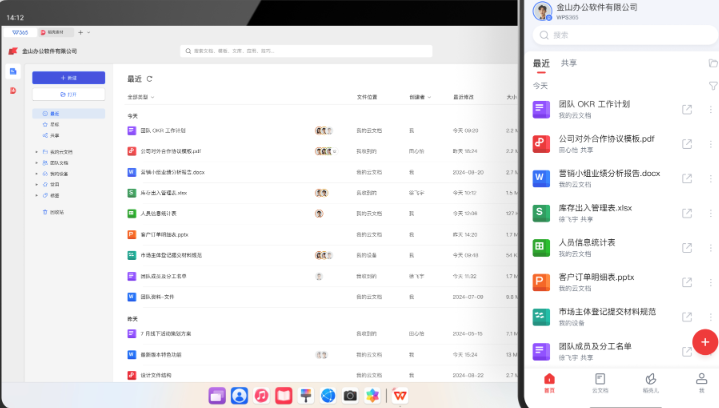Switch to 最近 tab in mobile panel
This screenshot has width=719, height=408.
pyautogui.click(x=541, y=64)
